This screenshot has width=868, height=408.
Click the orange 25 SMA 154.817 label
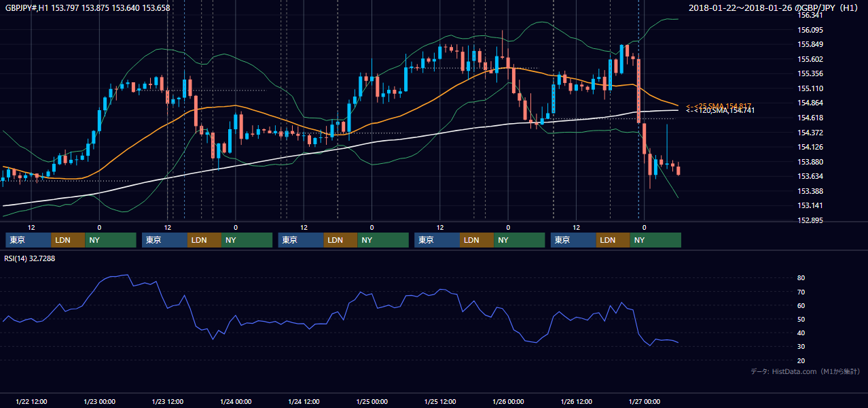pyautogui.click(x=719, y=106)
